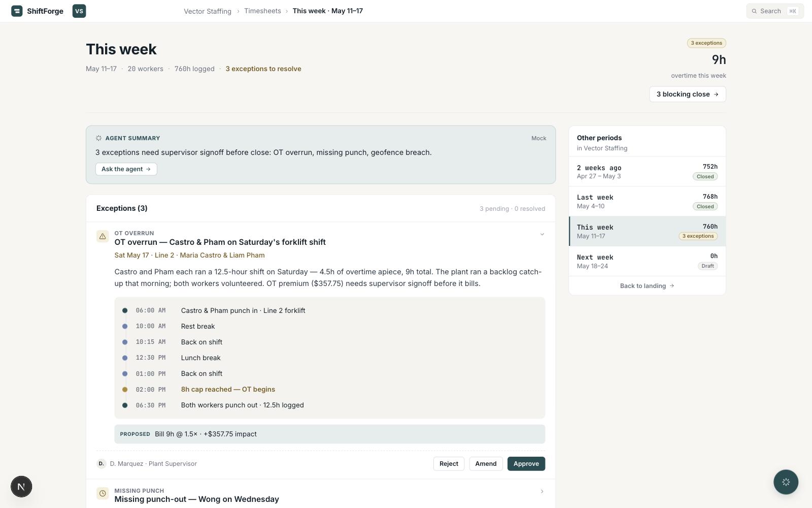Open Timesheets breadcrumb

pyautogui.click(x=262, y=11)
